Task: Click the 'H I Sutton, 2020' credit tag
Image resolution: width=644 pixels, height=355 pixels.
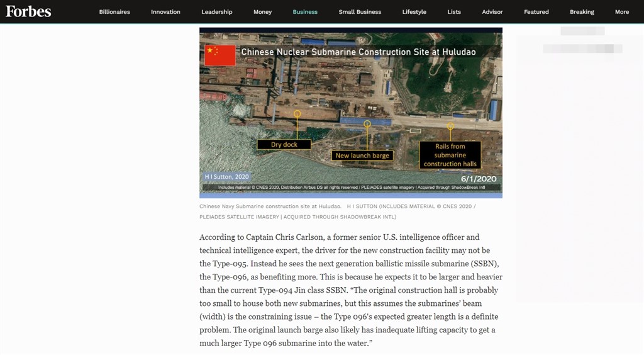Action: coord(226,177)
